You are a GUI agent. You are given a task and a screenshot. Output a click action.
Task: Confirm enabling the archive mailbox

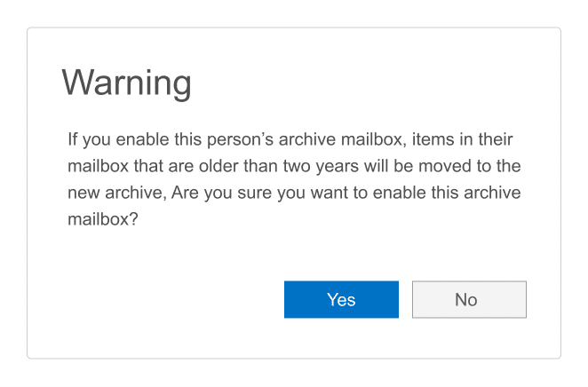(x=341, y=299)
